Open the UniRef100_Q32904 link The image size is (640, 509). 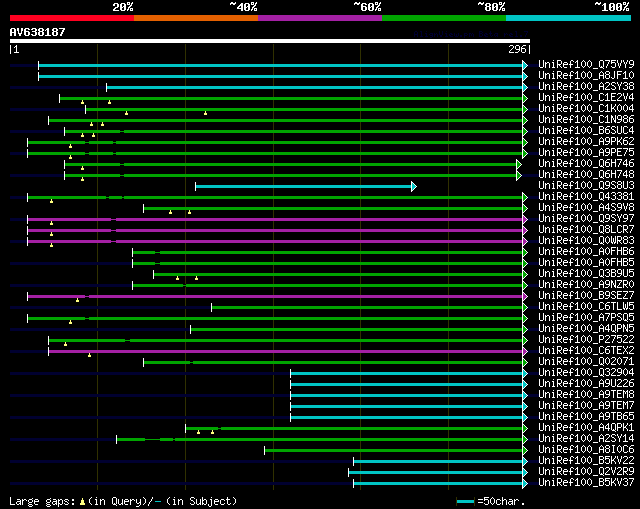(585, 373)
